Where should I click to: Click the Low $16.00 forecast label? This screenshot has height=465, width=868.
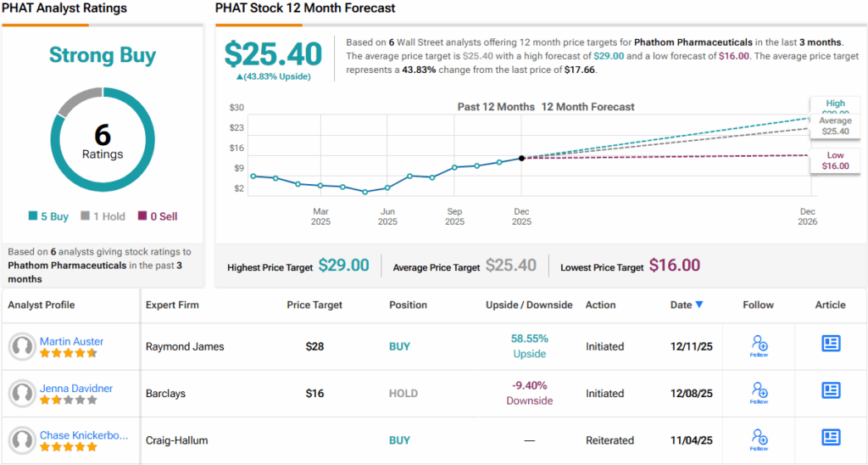click(x=834, y=161)
